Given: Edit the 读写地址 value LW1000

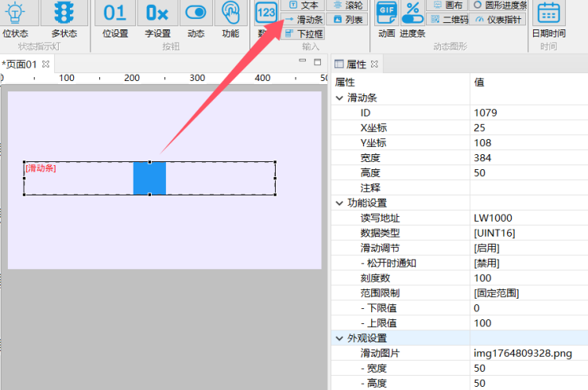Looking at the screenshot, I should [x=528, y=218].
